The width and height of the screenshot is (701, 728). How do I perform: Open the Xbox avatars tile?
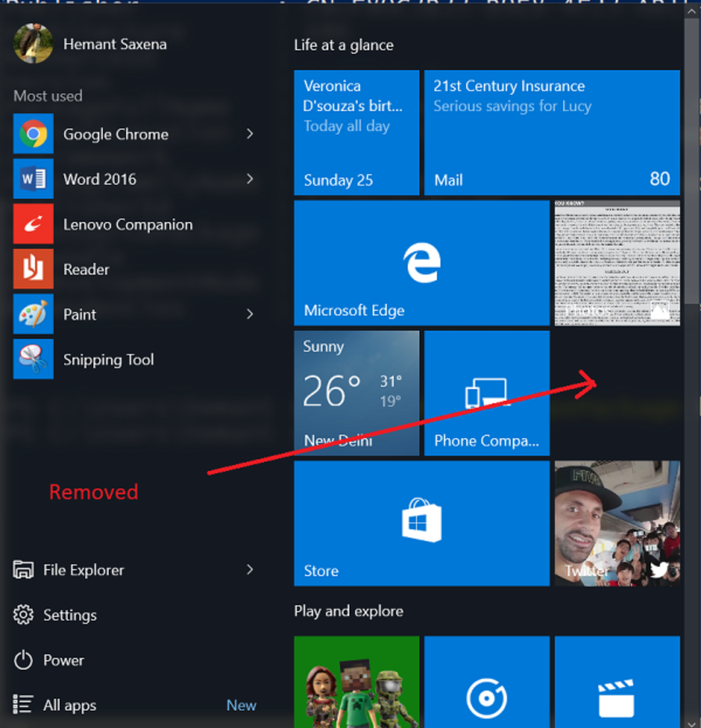click(x=357, y=682)
